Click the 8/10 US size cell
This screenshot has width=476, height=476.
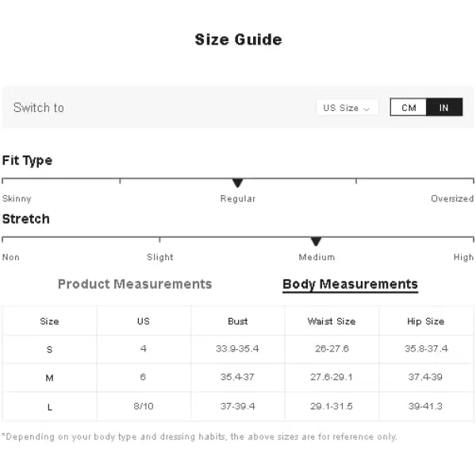pyautogui.click(x=144, y=406)
